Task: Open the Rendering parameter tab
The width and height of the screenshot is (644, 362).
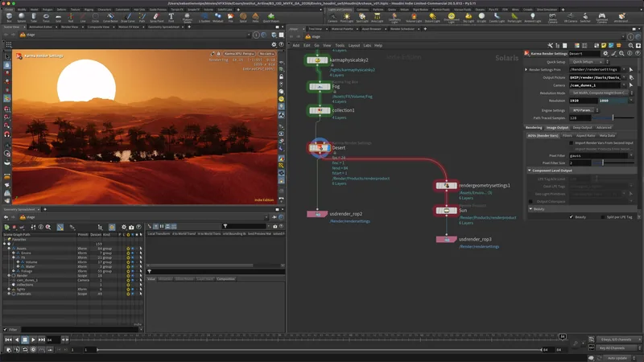Action: point(534,128)
